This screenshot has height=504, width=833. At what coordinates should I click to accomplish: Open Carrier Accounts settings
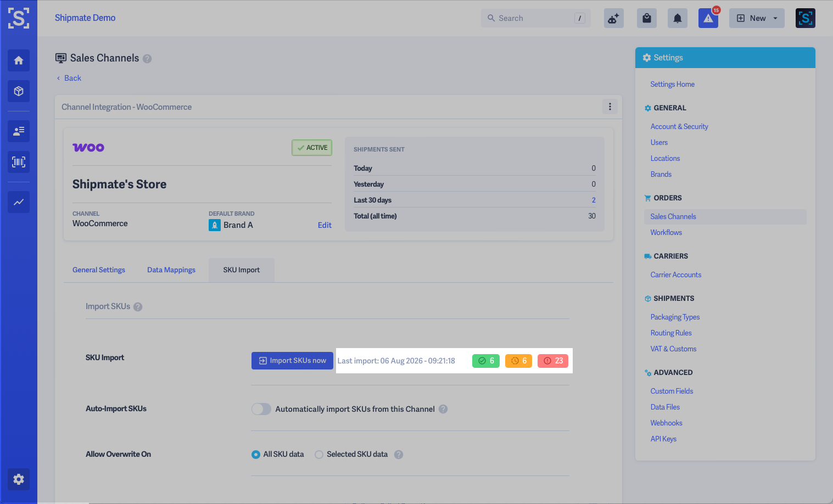(676, 275)
